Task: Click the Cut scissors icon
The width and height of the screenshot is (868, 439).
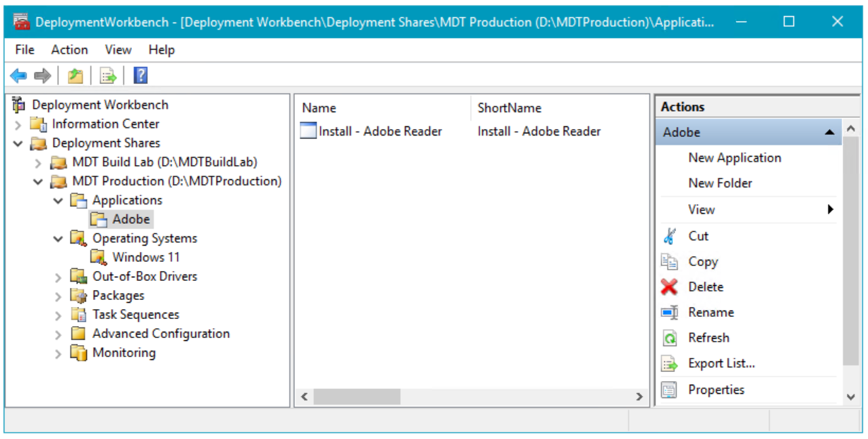Action: [x=669, y=236]
